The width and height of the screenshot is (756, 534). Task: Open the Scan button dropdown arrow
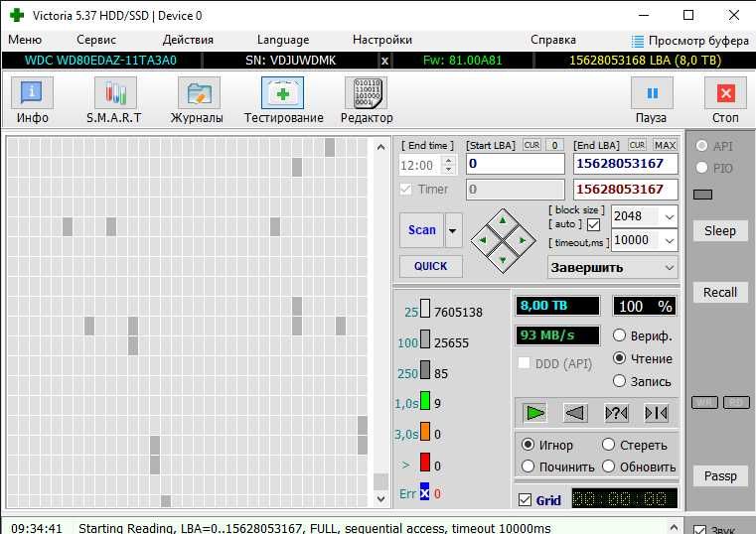[x=453, y=230]
